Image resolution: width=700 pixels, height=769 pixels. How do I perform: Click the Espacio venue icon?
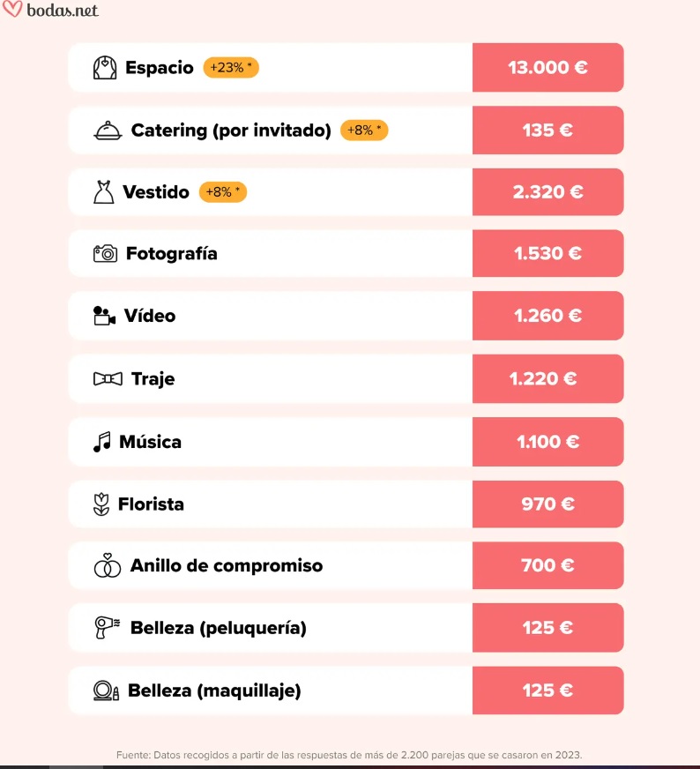(x=105, y=68)
